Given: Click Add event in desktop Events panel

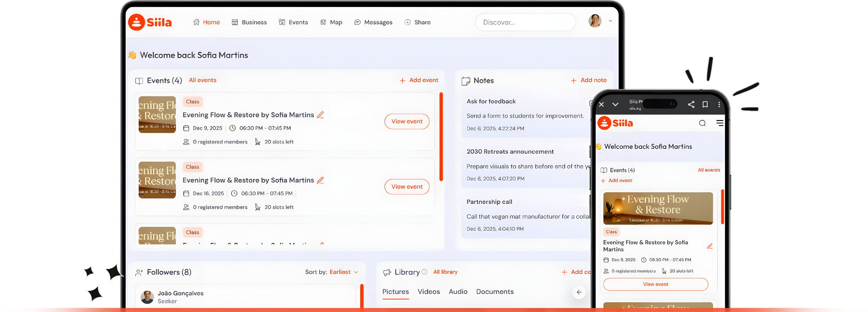Looking at the screenshot, I should 419,80.
